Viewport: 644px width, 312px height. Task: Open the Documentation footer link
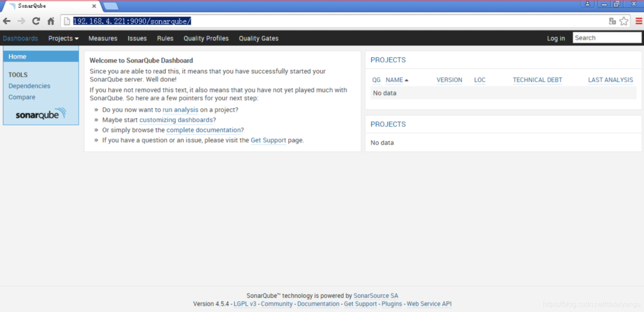[x=318, y=304]
